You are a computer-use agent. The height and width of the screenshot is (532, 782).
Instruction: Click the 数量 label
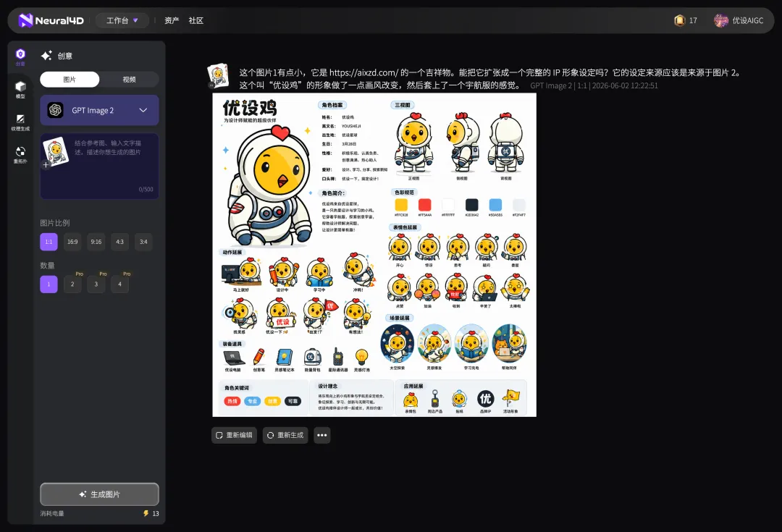pos(47,265)
